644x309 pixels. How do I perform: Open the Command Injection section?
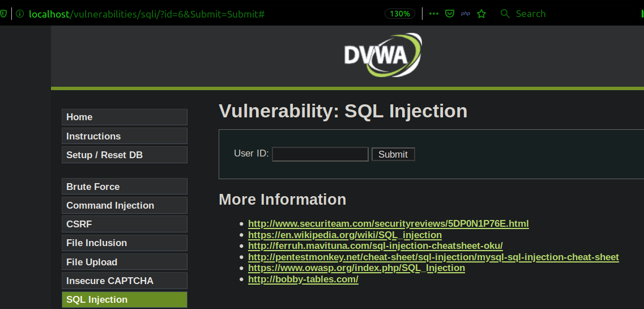coord(124,205)
